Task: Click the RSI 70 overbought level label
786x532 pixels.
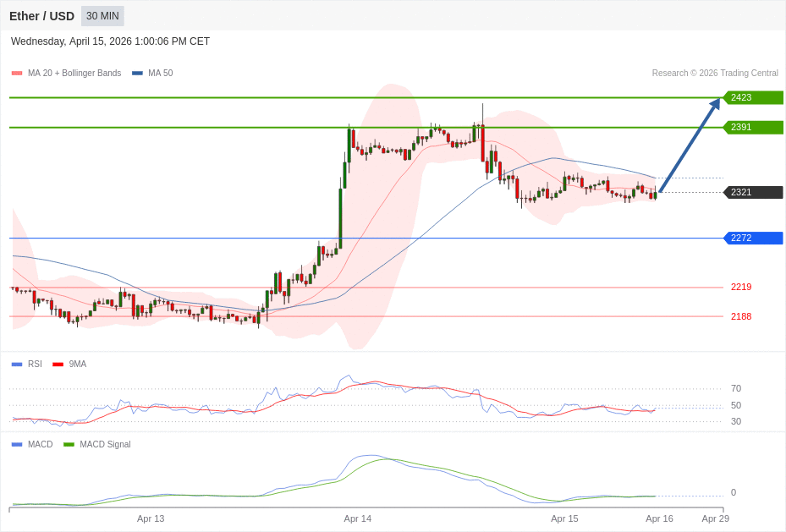Action: click(735, 388)
